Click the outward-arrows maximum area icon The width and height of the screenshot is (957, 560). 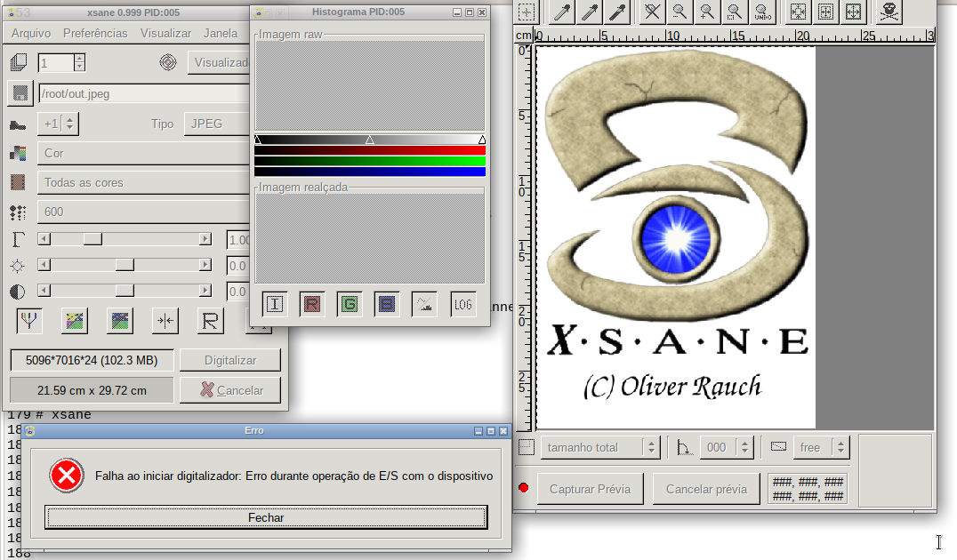(x=853, y=12)
